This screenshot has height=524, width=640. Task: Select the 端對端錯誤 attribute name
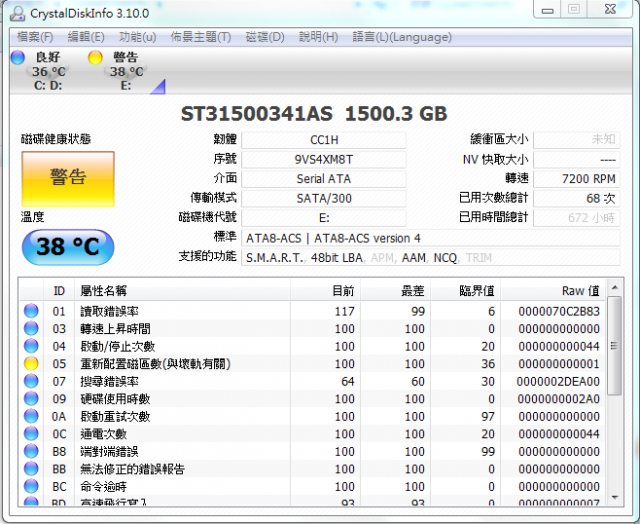coord(109,452)
